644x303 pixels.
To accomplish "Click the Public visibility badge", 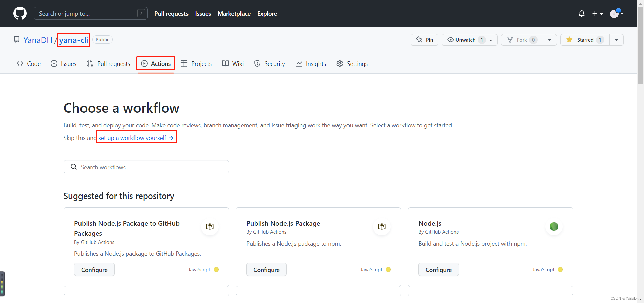I will coord(102,39).
